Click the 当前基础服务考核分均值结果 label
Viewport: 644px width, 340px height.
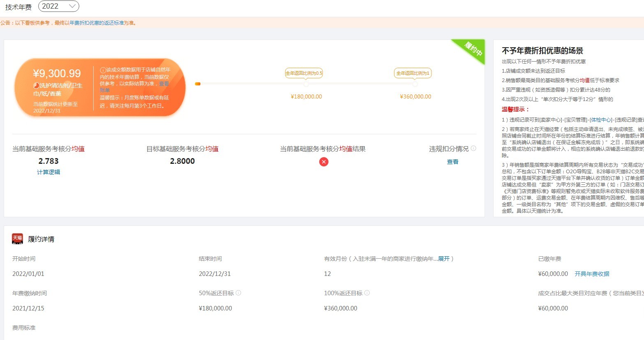[x=323, y=149]
